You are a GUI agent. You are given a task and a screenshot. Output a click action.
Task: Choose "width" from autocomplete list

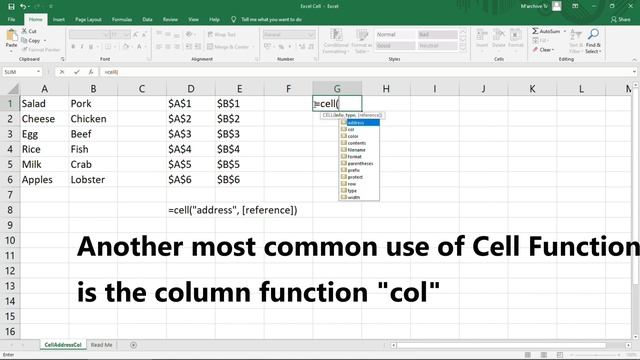pyautogui.click(x=359, y=197)
